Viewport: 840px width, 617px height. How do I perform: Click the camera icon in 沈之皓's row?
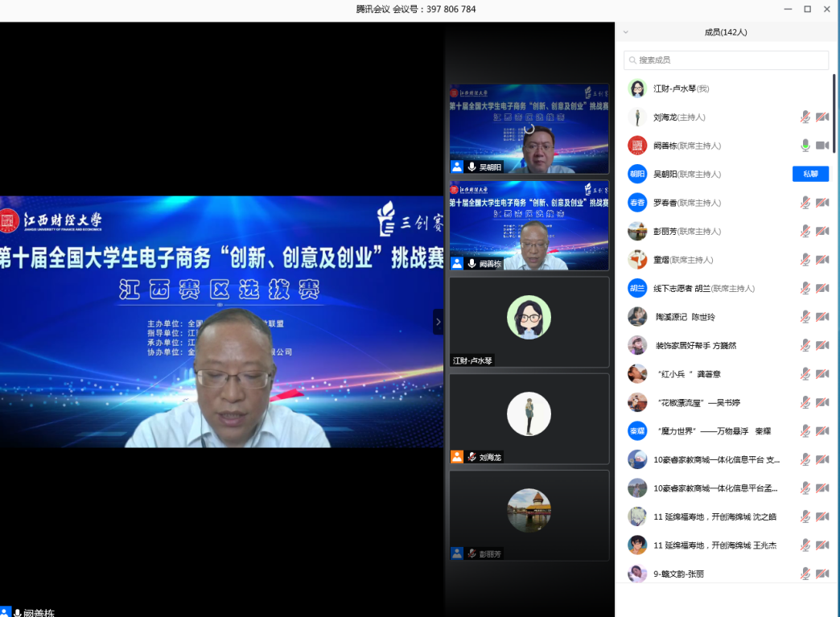click(x=822, y=516)
